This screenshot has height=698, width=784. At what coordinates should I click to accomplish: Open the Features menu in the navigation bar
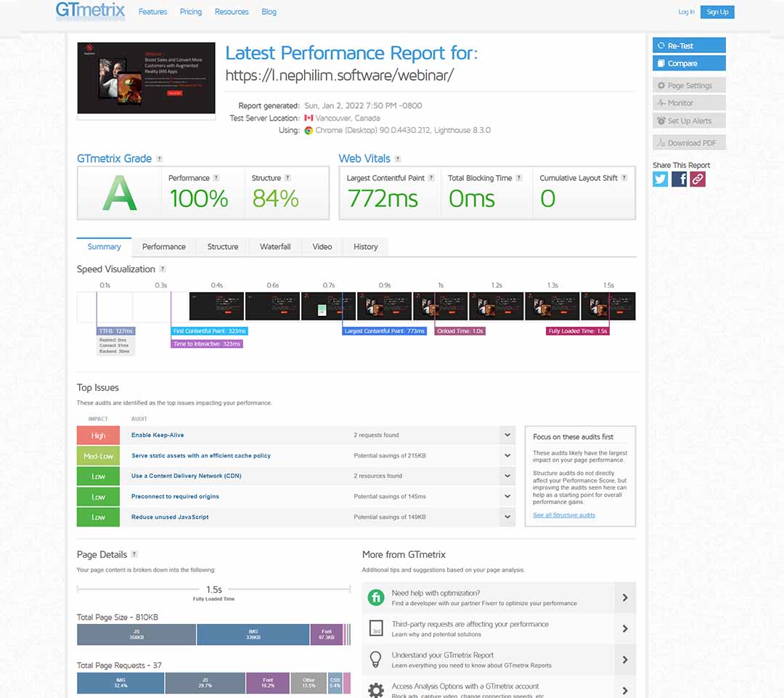click(152, 12)
